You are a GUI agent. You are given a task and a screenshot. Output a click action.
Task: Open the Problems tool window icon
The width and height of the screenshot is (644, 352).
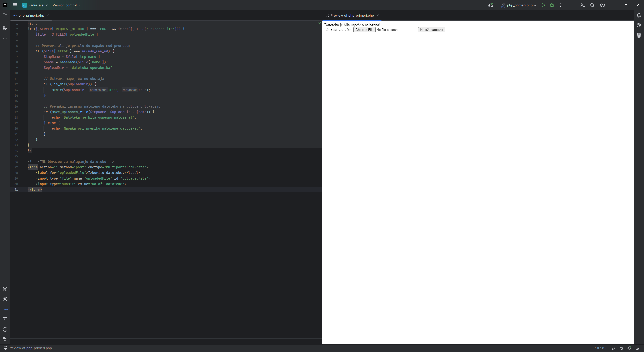click(5, 329)
